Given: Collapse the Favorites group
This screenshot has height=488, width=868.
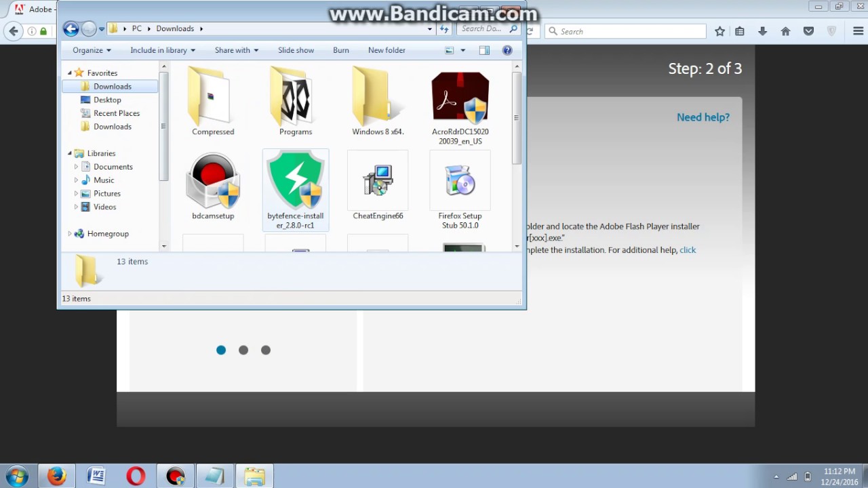Looking at the screenshot, I should coord(69,73).
